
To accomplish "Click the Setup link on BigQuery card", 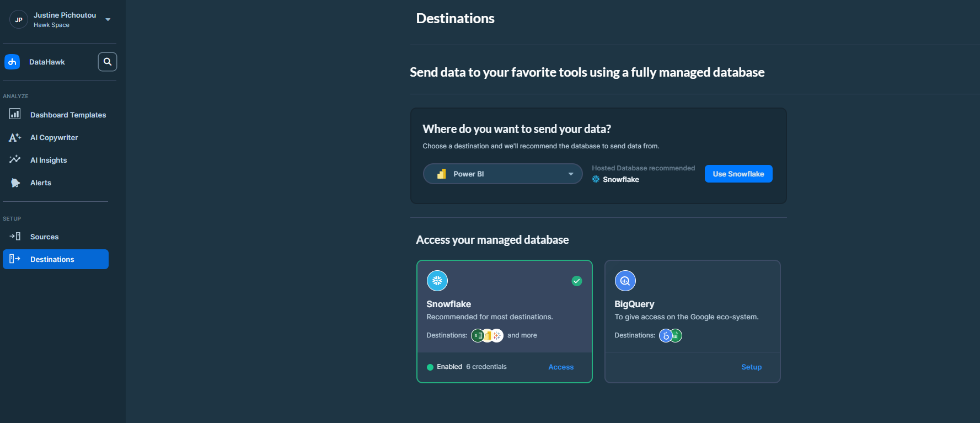I will click(751, 367).
